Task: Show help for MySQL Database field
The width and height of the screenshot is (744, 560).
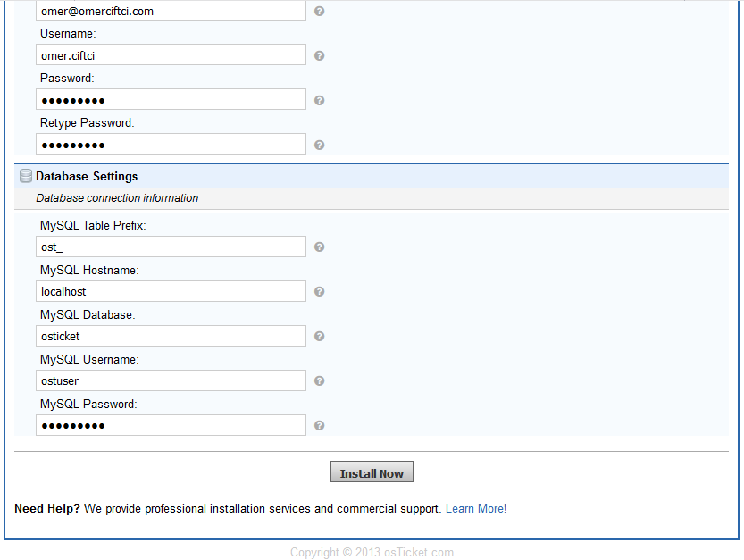Action: coord(319,337)
